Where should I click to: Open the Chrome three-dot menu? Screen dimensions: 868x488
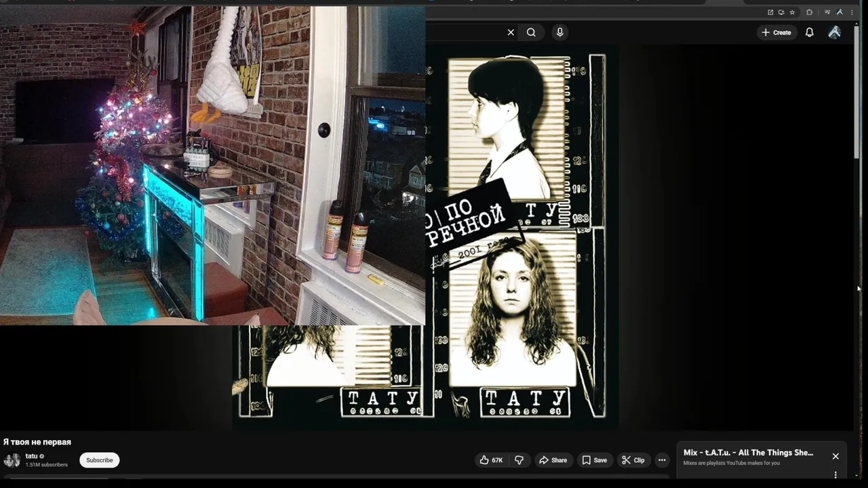[852, 12]
